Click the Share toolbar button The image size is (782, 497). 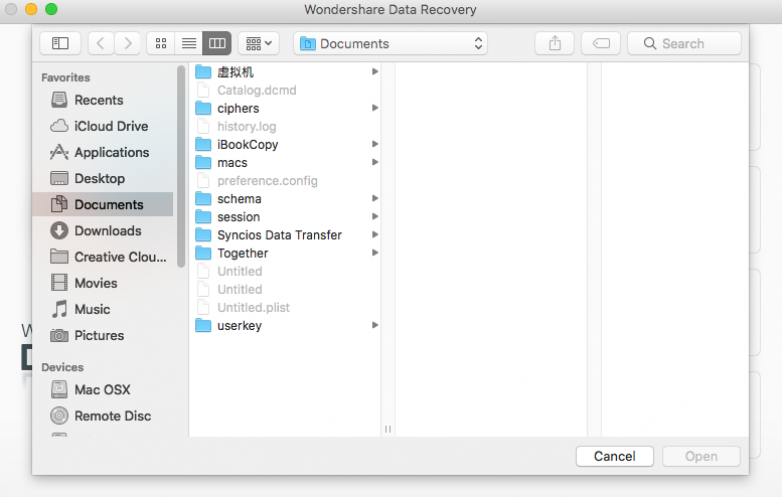click(x=555, y=43)
